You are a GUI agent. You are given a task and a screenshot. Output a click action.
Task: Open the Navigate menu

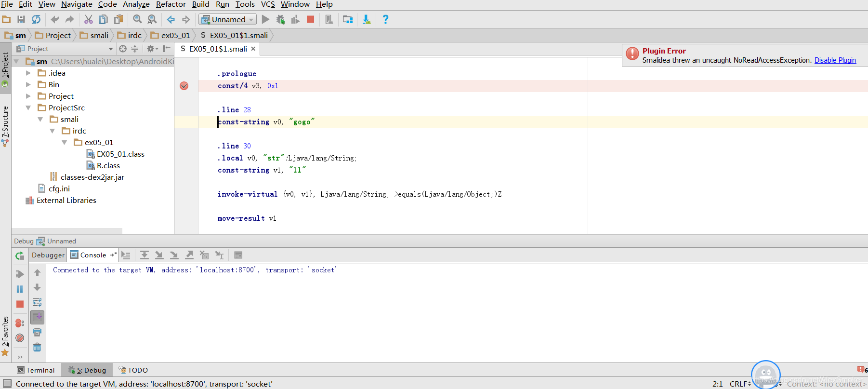click(x=77, y=4)
